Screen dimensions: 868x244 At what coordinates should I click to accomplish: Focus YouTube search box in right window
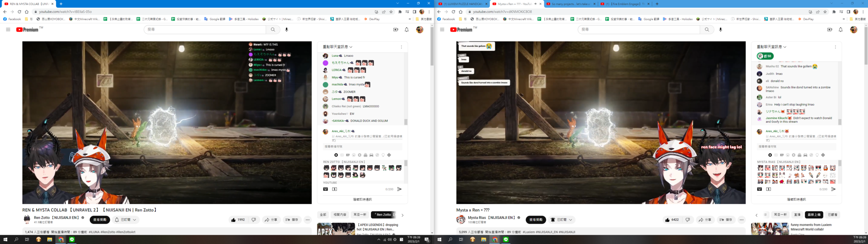639,30
